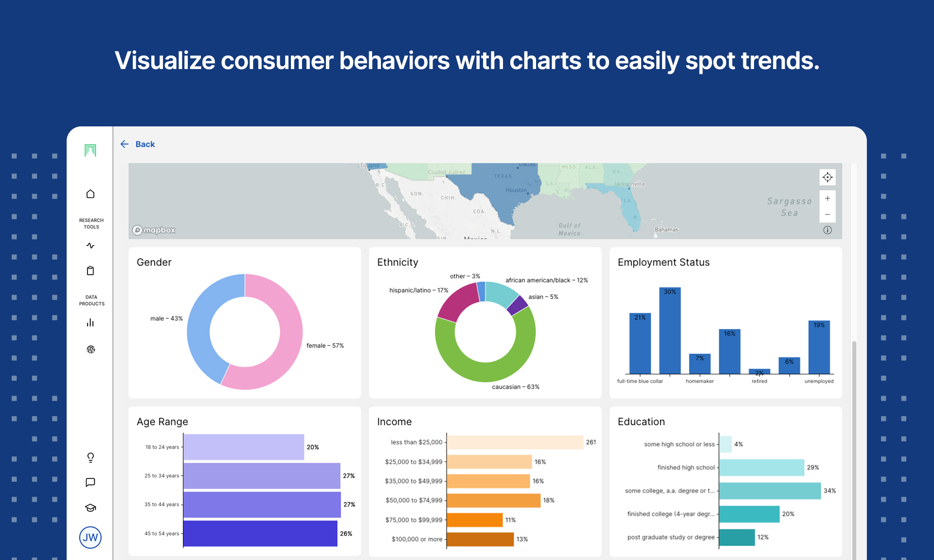Image resolution: width=934 pixels, height=560 pixels.
Task: Zoom out on the map
Action: click(827, 214)
